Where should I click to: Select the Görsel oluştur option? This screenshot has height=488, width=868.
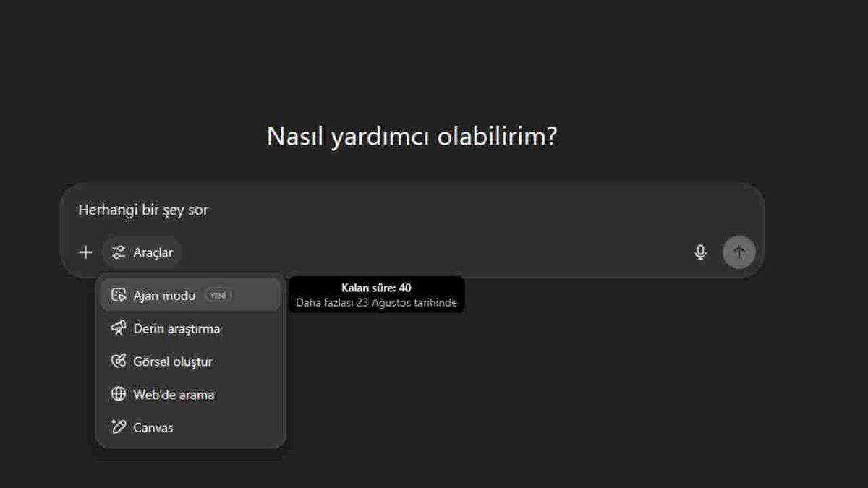[x=171, y=361]
